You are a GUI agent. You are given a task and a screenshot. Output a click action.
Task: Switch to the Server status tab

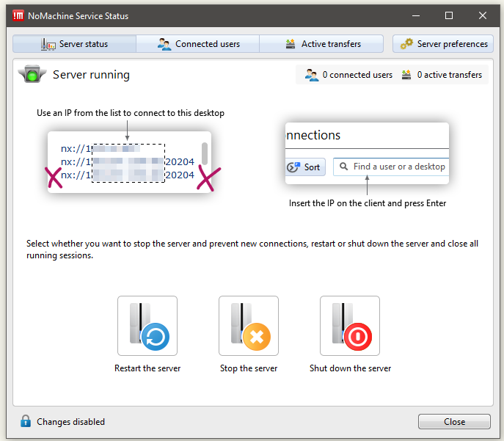tap(74, 44)
